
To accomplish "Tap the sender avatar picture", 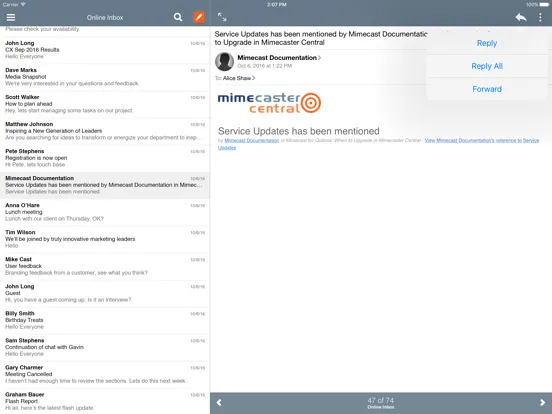I will pos(224,62).
